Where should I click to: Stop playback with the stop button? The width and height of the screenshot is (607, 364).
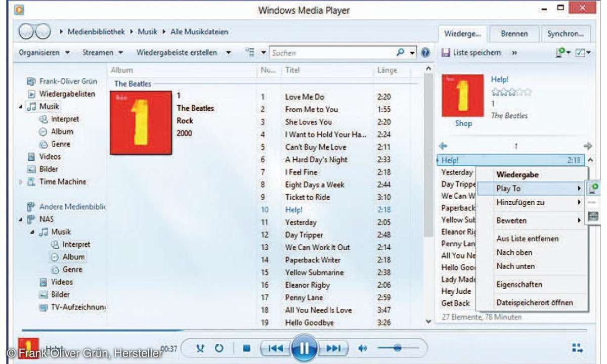[x=247, y=348]
